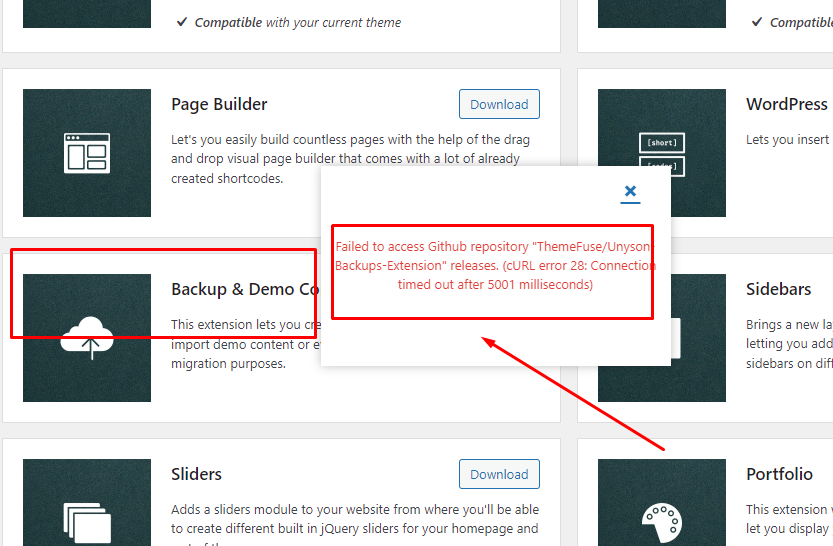
Task: Click the Page Builder description paragraph
Action: click(351, 159)
